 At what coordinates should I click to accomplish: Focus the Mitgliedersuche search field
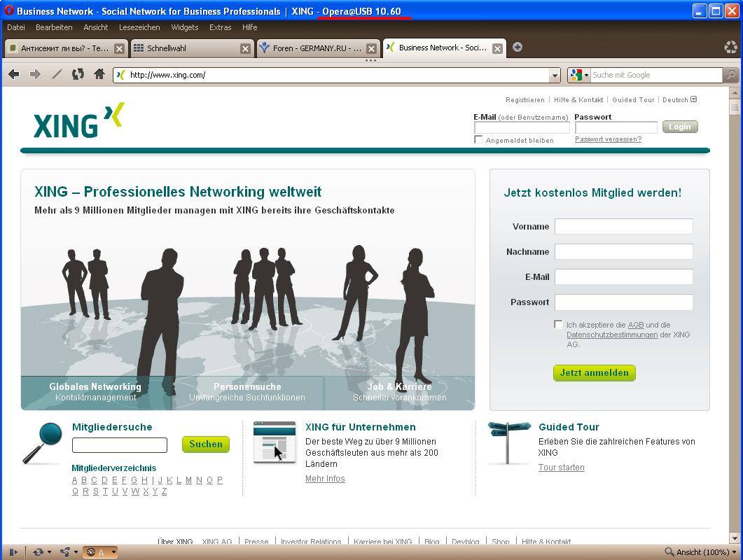[x=120, y=445]
